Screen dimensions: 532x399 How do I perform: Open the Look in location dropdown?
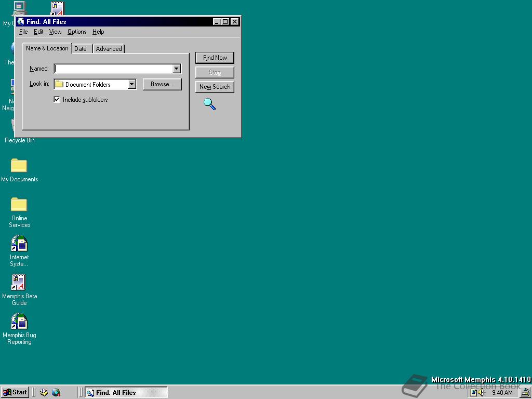131,84
